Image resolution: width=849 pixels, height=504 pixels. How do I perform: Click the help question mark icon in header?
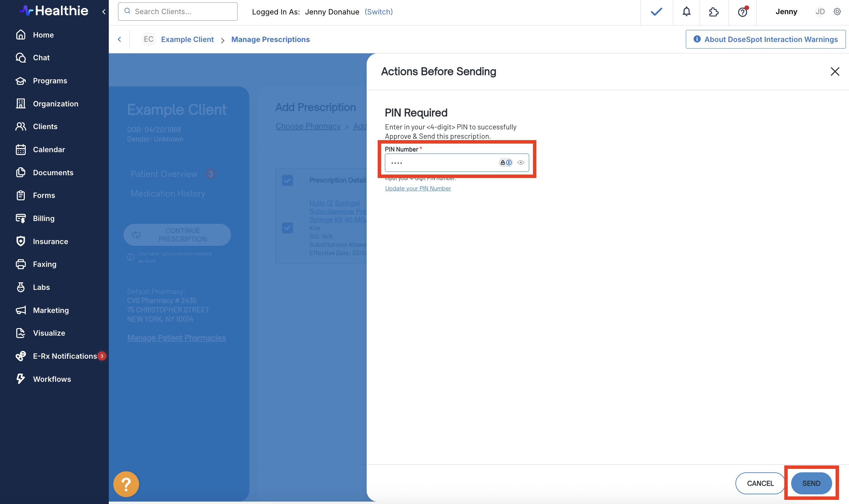[x=743, y=12]
